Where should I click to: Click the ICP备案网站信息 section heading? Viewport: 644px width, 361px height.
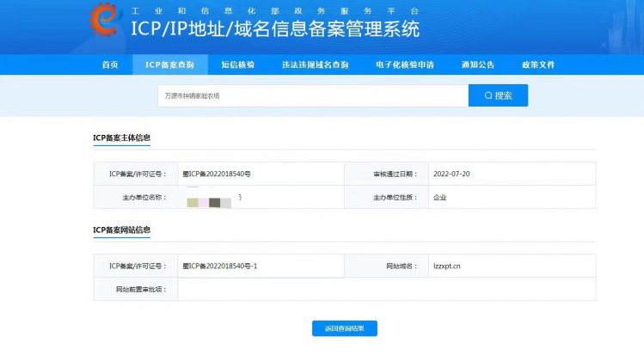tap(121, 229)
